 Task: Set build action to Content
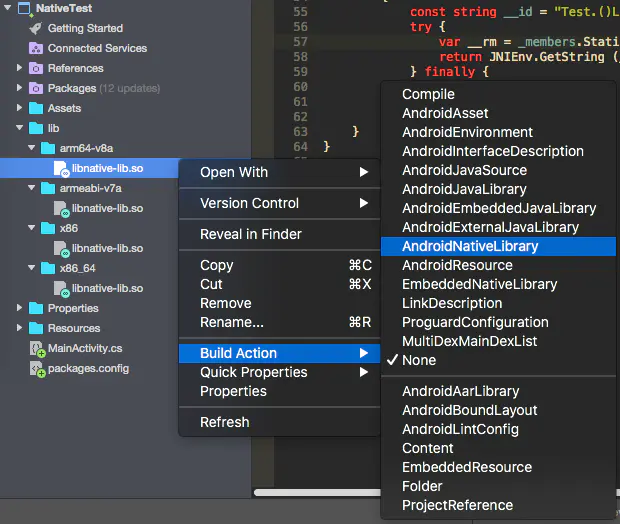(498, 448)
